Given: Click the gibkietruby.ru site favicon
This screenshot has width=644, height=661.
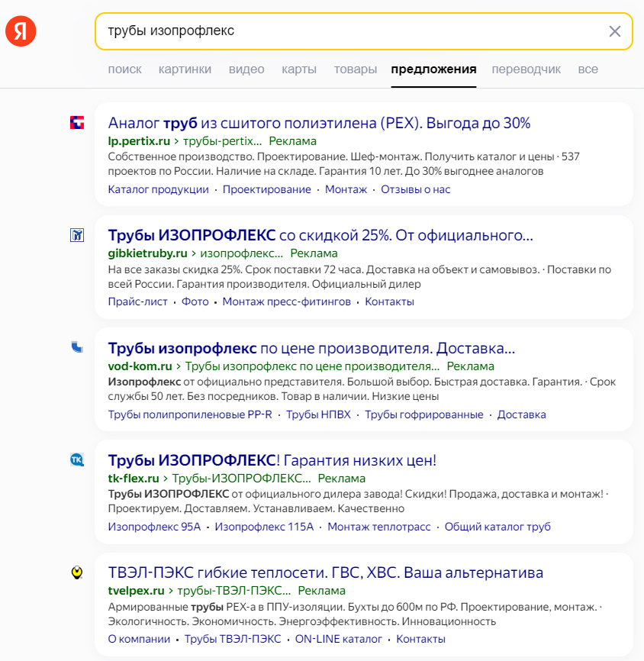Looking at the screenshot, I should 77,234.
